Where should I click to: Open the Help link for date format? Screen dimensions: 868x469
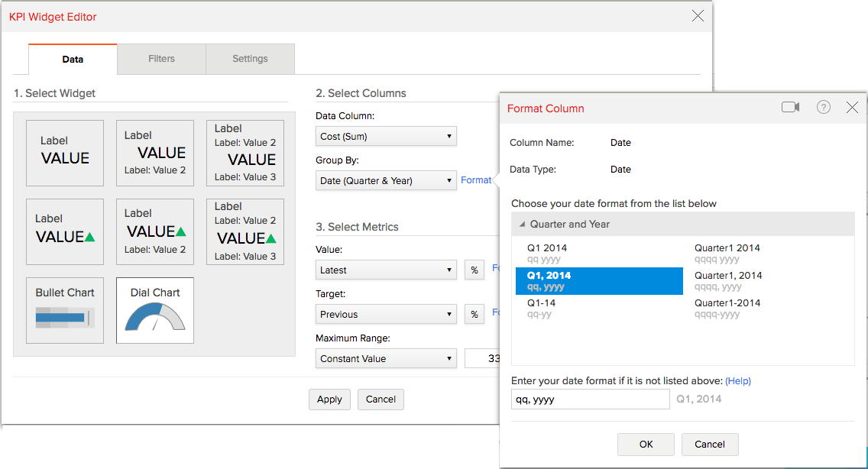[x=737, y=381]
